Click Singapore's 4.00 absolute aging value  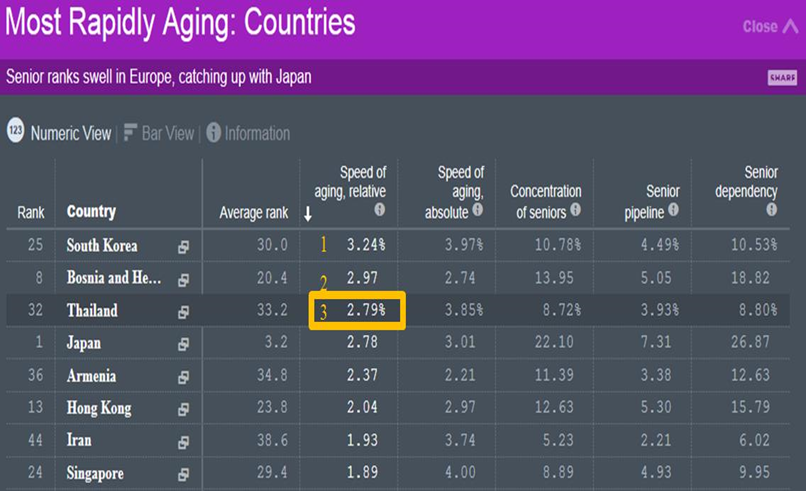(460, 472)
